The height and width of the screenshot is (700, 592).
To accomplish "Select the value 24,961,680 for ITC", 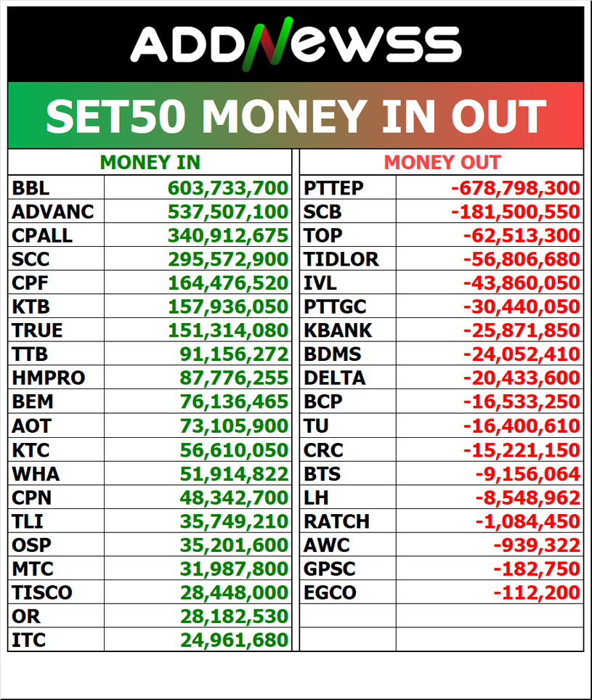I will coord(234,640).
